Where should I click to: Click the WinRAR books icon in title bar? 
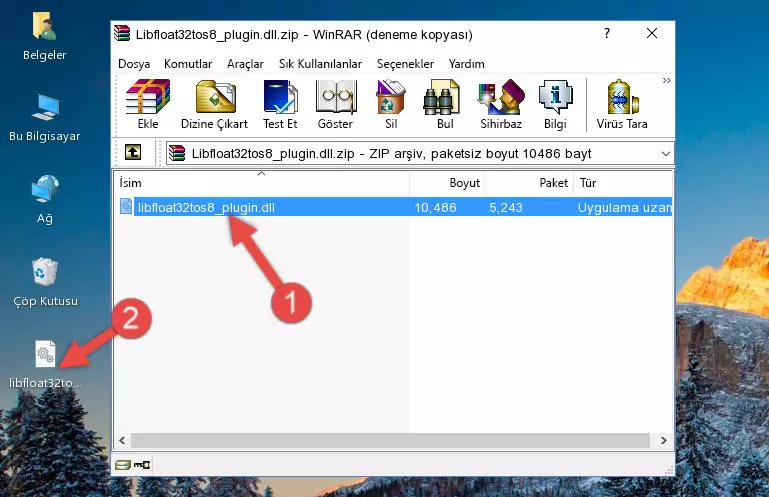tap(123, 33)
